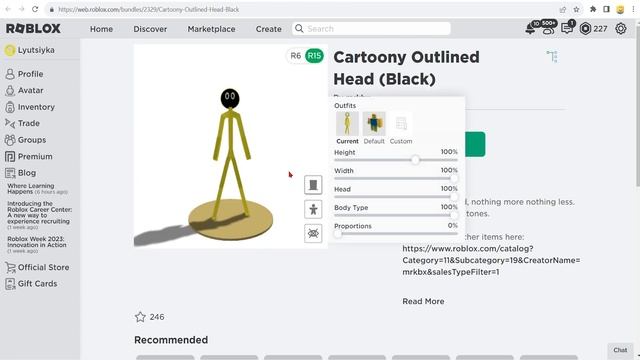Open the item options icon beside the title
Viewport: 640px width, 360px height.
[x=552, y=56]
